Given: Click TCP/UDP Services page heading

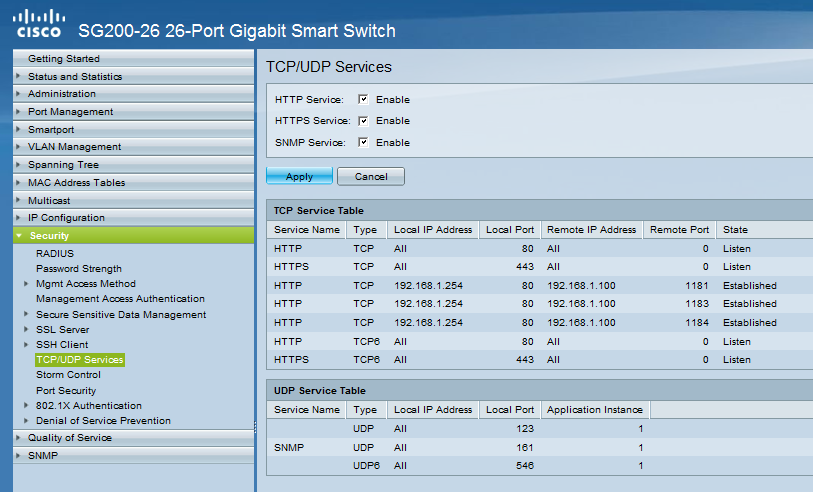Looking at the screenshot, I should click(x=329, y=67).
